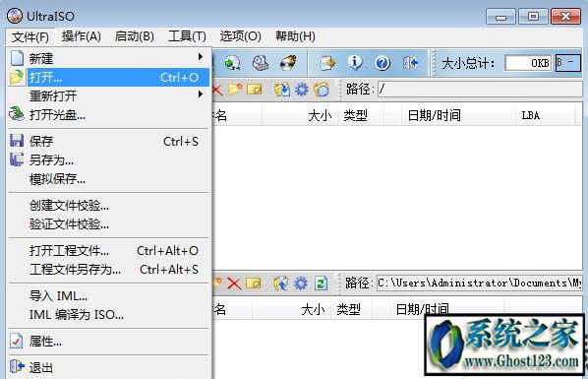Open the 文件(F) menu
This screenshot has width=588, height=379.
click(x=30, y=36)
